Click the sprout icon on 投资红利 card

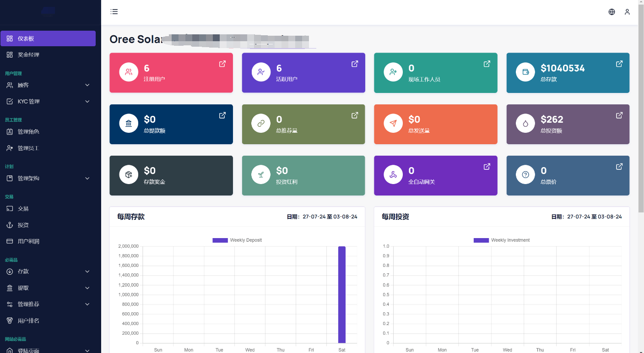261,174
